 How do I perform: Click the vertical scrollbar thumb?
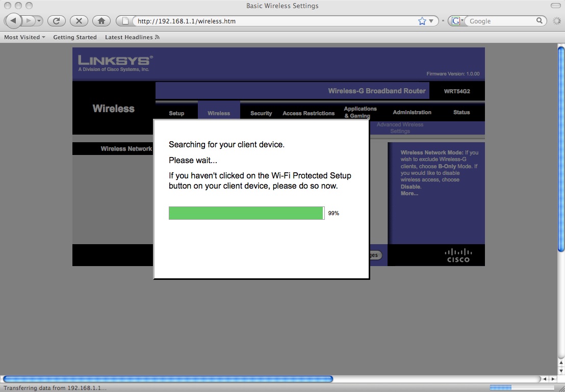(x=561, y=149)
